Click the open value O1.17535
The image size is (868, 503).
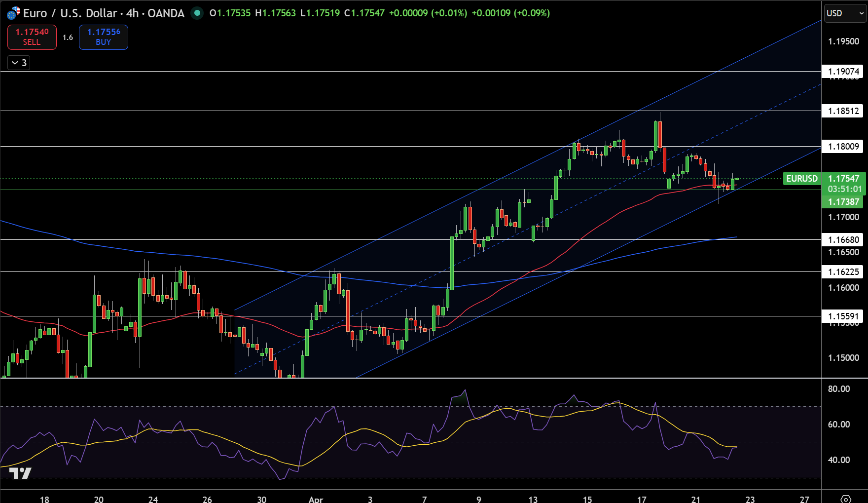230,13
